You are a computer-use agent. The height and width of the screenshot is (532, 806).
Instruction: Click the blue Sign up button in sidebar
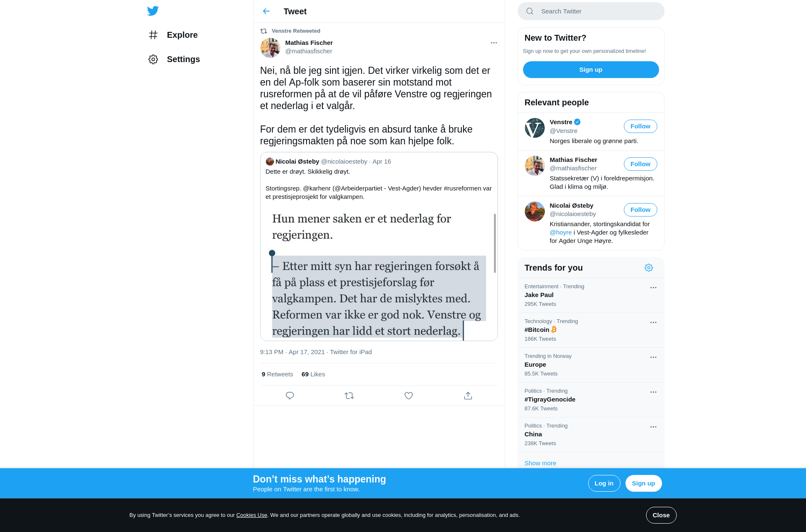[591, 70]
